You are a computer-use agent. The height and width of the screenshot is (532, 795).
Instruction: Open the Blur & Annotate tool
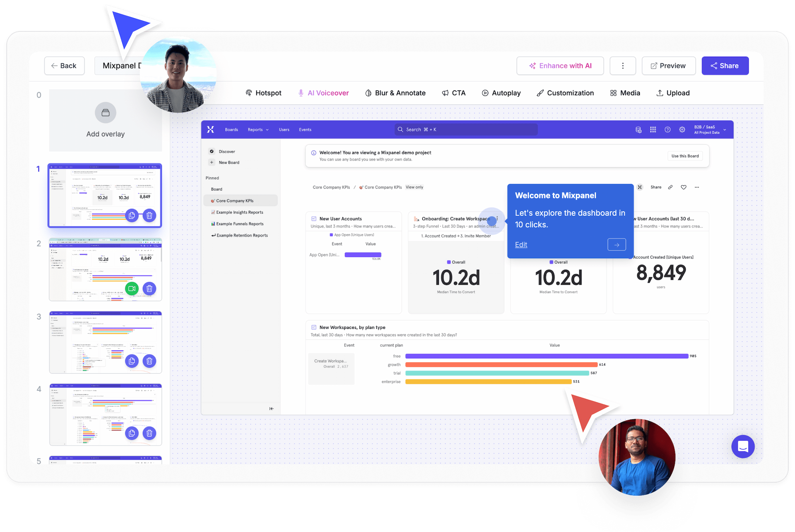tap(394, 93)
